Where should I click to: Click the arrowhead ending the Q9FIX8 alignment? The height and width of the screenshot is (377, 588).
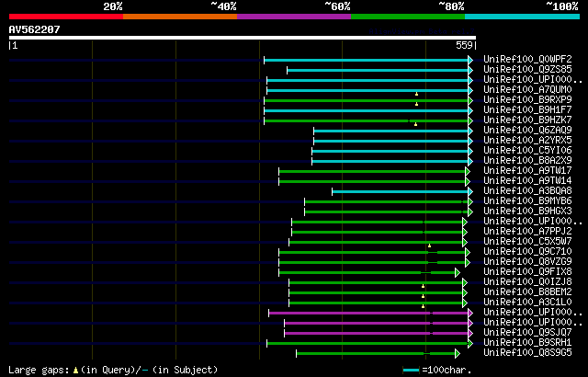coord(458,273)
